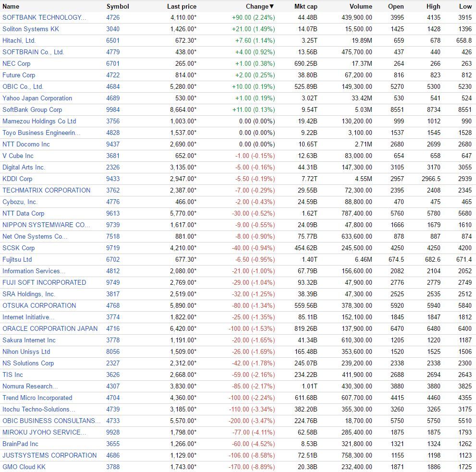Open SOFTBRAIN Co., Ltd. link
Viewport: 476px width, 472px height.
click(x=33, y=52)
